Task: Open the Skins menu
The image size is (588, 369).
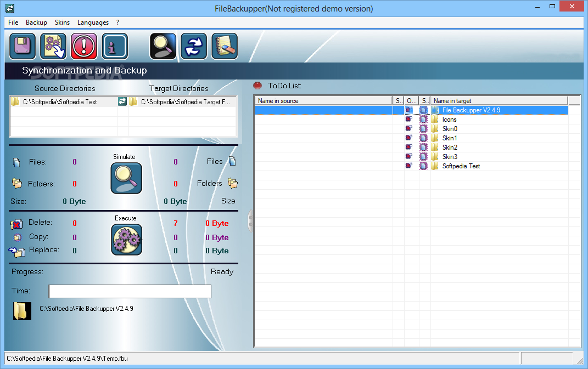Action: click(x=62, y=22)
